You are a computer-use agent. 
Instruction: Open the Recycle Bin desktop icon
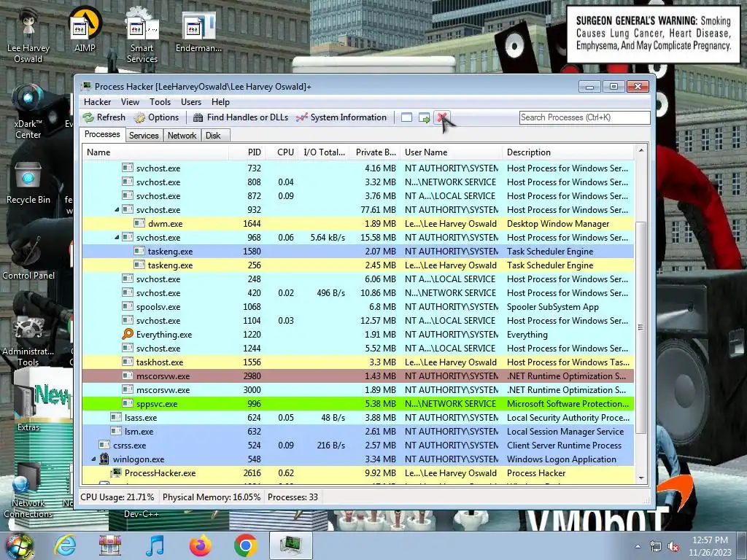28,183
